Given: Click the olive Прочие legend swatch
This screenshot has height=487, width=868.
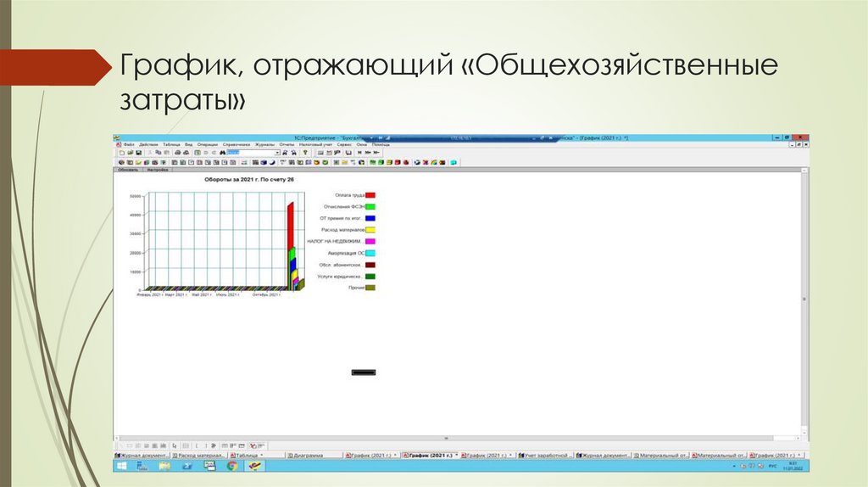Looking at the screenshot, I should 370,288.
